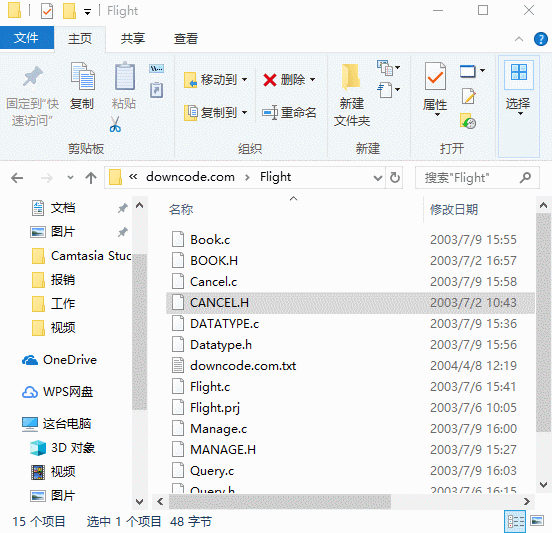
Task: Select the downcode.com.txt file
Action: click(x=243, y=366)
